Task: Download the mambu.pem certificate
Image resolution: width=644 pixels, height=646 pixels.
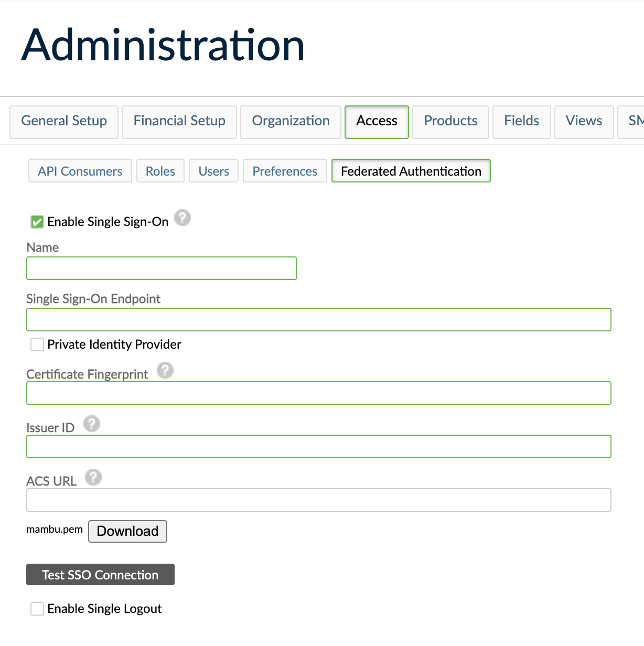Action: (x=127, y=531)
